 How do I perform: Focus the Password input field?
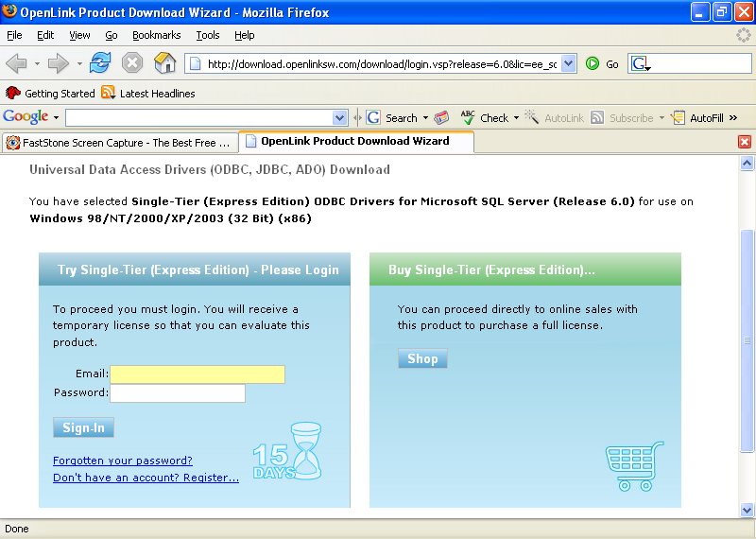[178, 393]
